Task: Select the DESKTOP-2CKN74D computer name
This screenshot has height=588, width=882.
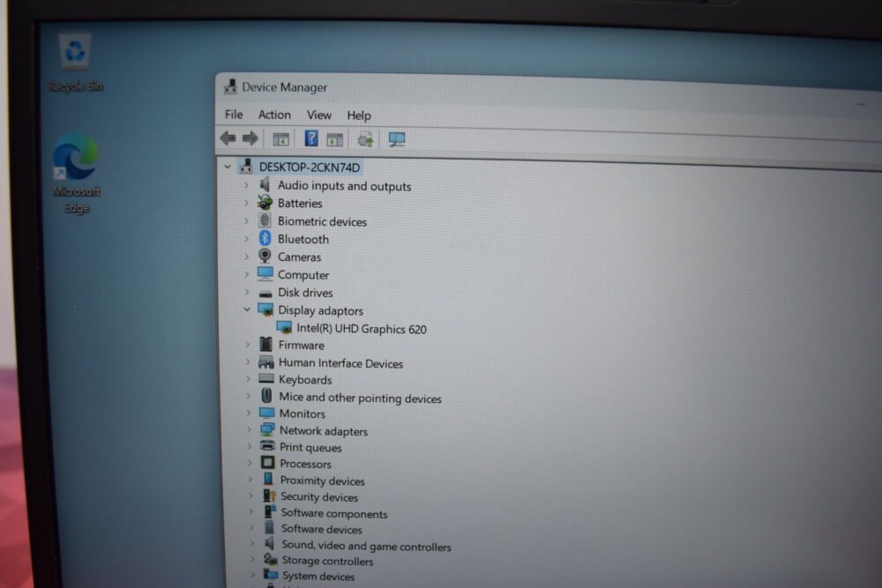Action: [x=310, y=167]
